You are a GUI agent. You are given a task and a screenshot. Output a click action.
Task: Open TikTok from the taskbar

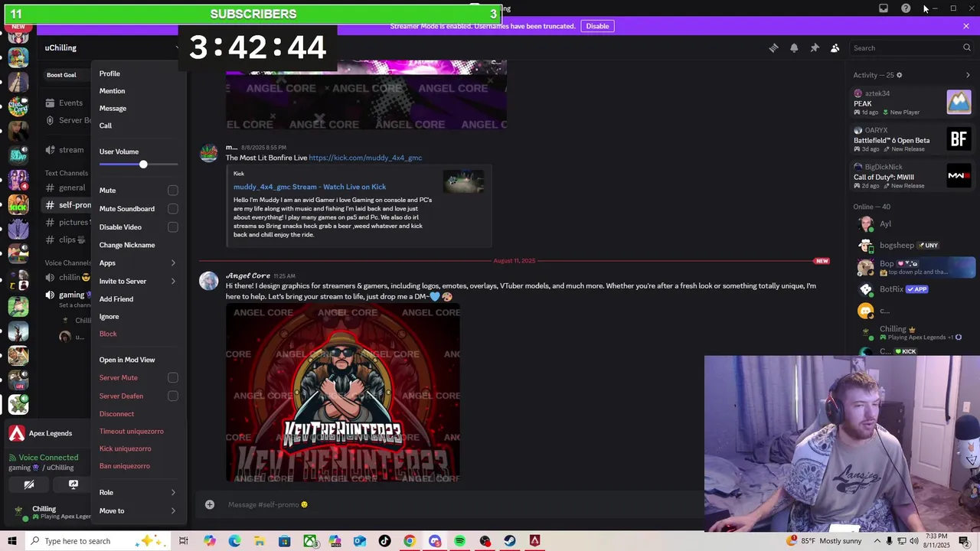(x=384, y=541)
